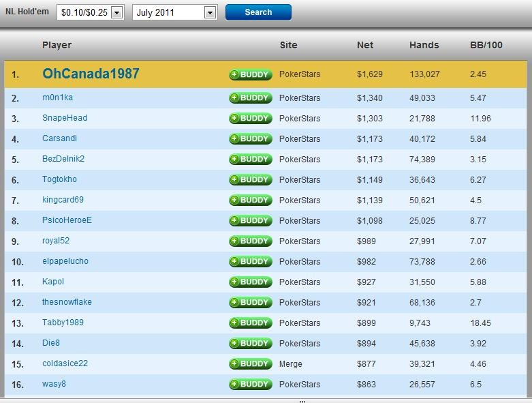Select the $1,340 net value
Viewport: 532px width, 403px height.
click(370, 98)
